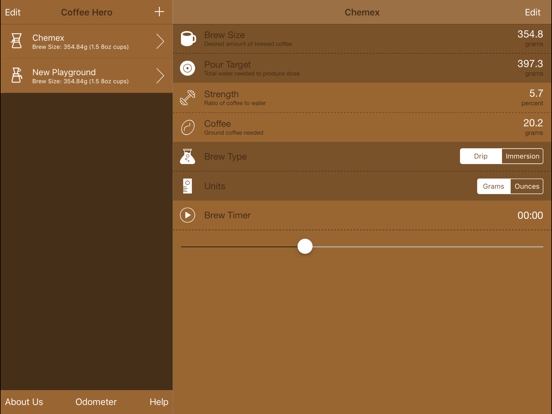Switch units to Ounces
Screen dimensions: 552x414
527,186
